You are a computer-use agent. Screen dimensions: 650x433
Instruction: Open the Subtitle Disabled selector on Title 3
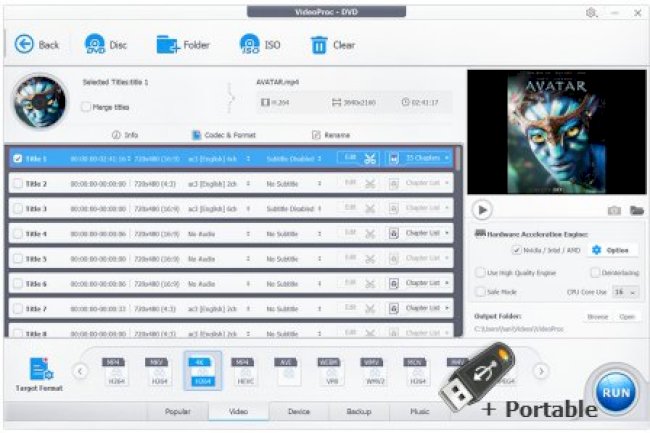tap(320, 209)
